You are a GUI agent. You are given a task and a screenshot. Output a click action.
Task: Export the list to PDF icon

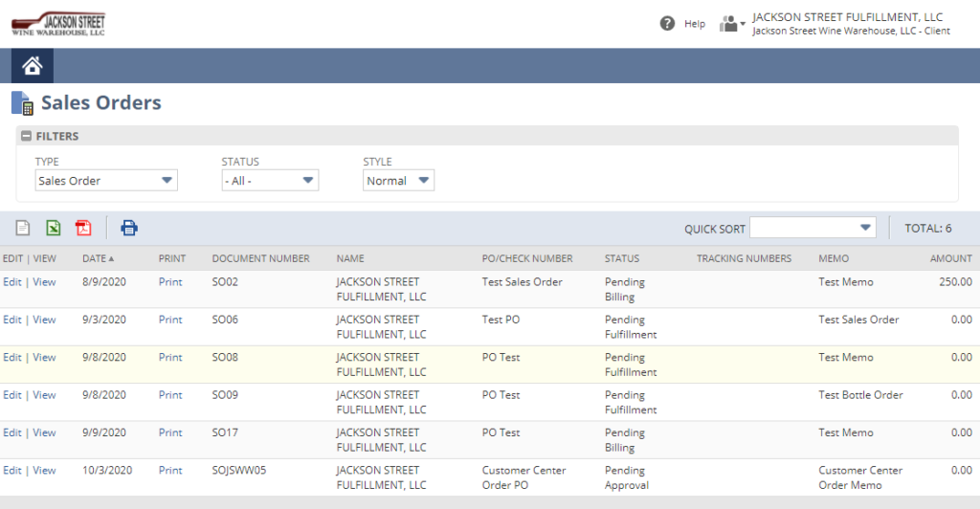[x=83, y=228]
